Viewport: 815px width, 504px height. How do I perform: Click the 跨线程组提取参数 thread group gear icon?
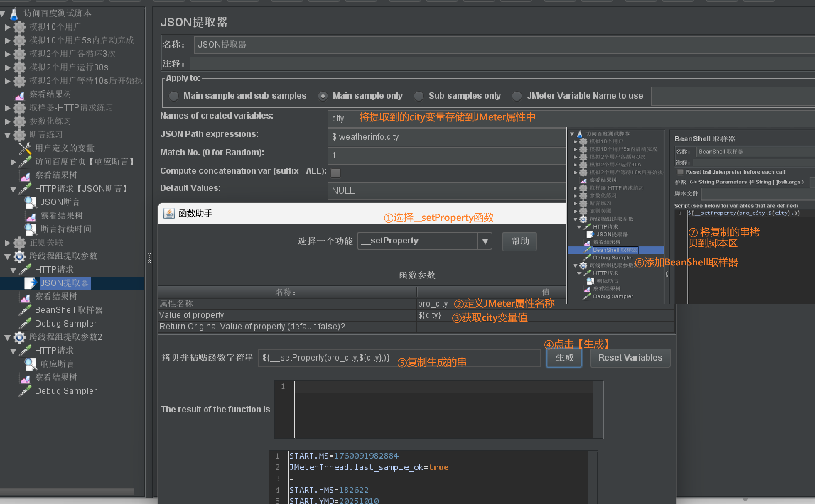tap(20, 256)
